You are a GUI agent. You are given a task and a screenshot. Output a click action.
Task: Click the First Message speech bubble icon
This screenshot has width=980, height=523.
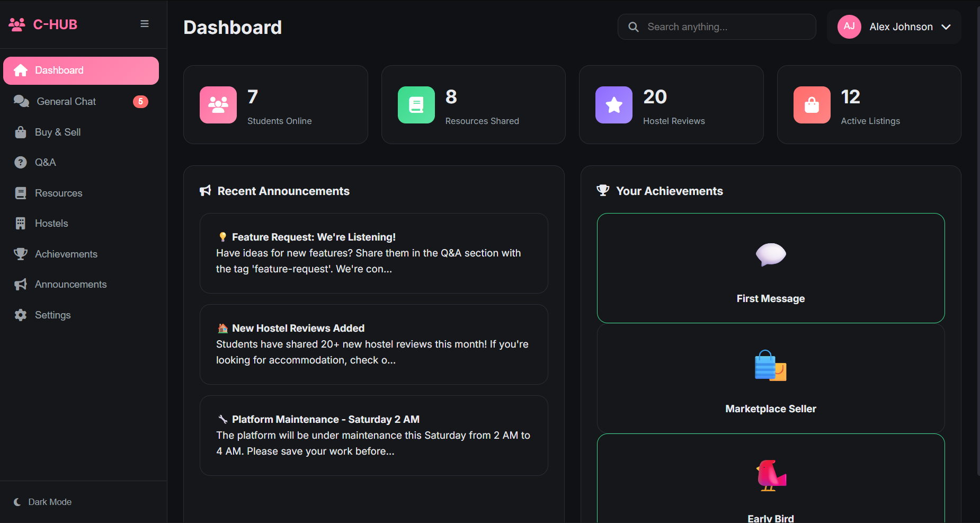pos(771,255)
